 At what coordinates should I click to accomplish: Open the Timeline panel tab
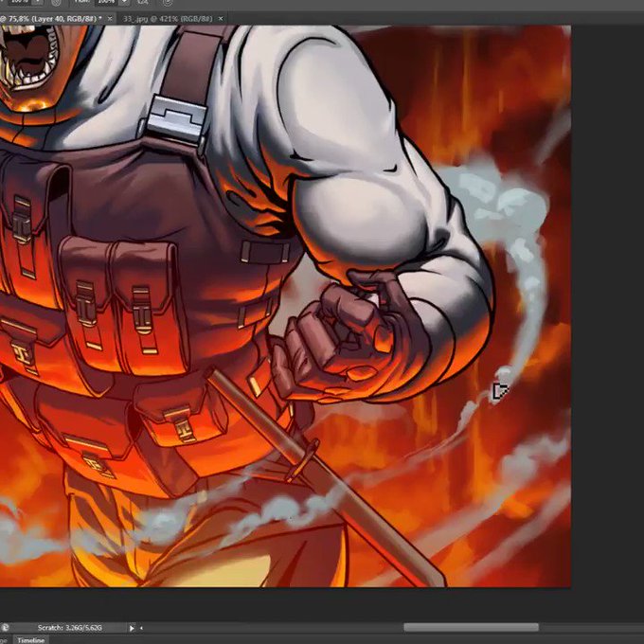click(31, 640)
